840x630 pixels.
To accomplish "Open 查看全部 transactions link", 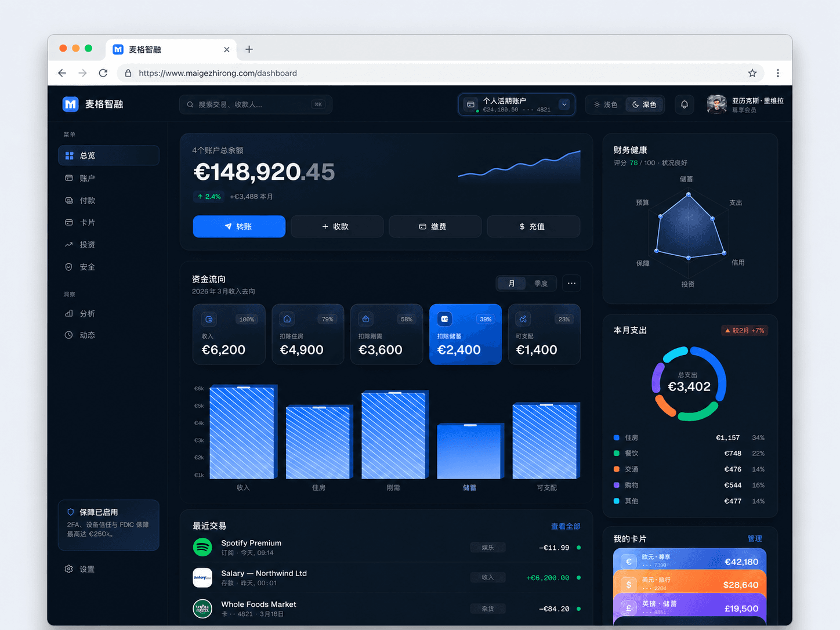I will pyautogui.click(x=566, y=526).
